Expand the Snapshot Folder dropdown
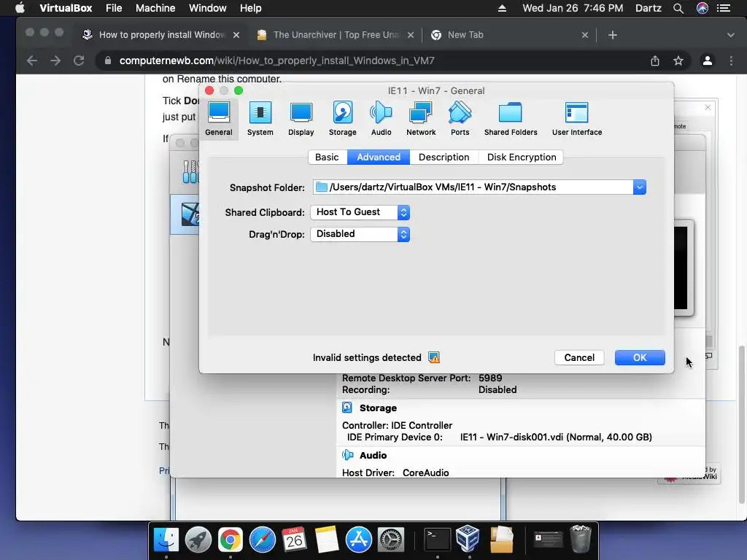 [x=640, y=187]
